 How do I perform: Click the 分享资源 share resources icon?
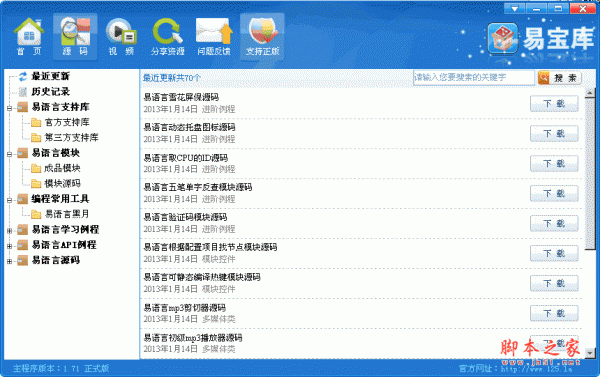(x=168, y=37)
